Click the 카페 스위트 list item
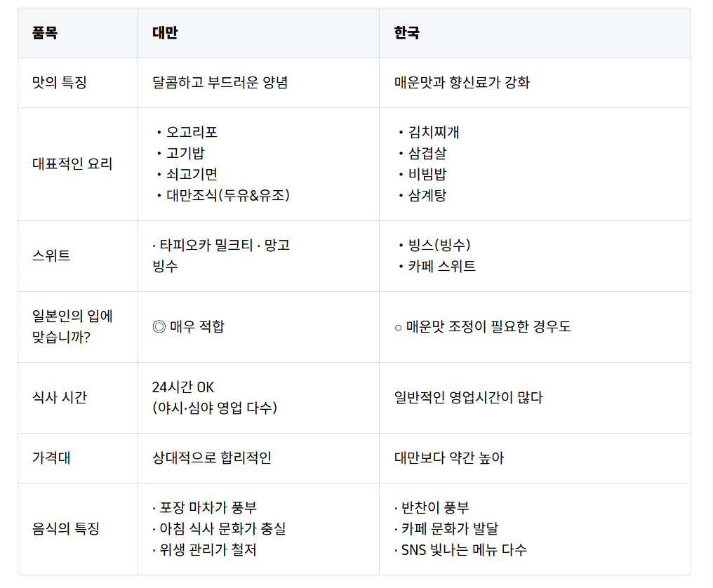The image size is (713, 588). point(441,267)
